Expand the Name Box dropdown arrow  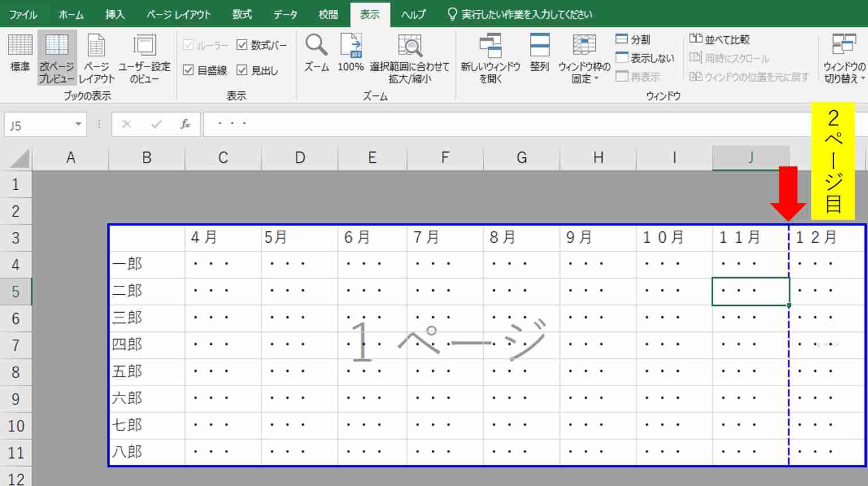pos(79,125)
